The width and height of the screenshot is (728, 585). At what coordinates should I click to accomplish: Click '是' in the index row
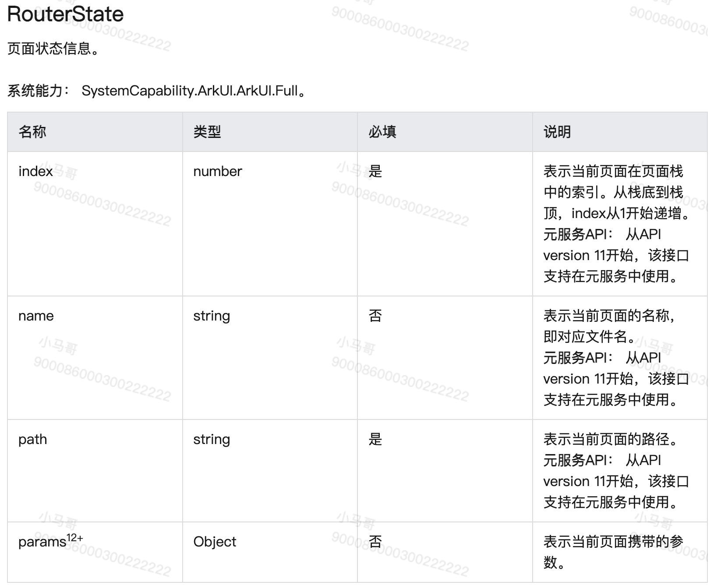(x=375, y=171)
